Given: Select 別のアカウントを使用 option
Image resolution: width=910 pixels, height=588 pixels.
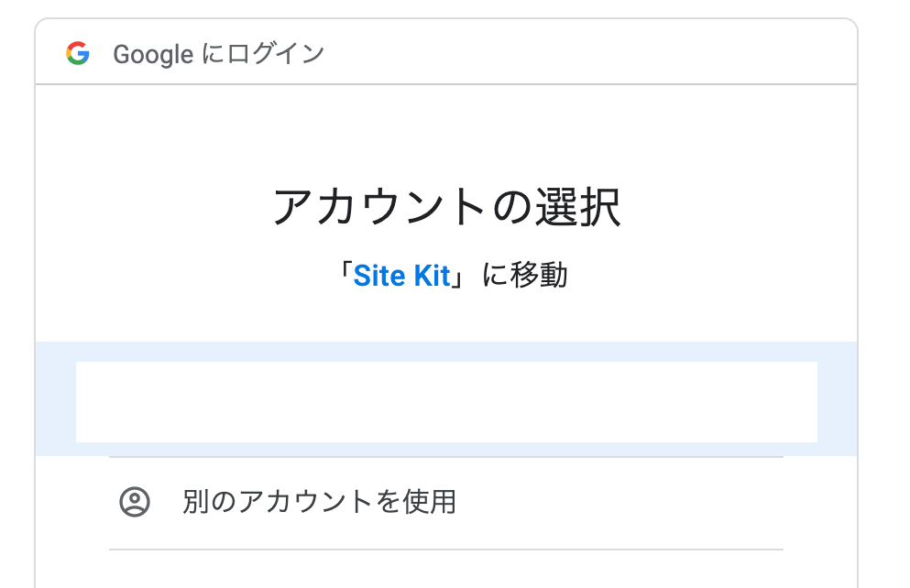Looking at the screenshot, I should tap(445, 502).
